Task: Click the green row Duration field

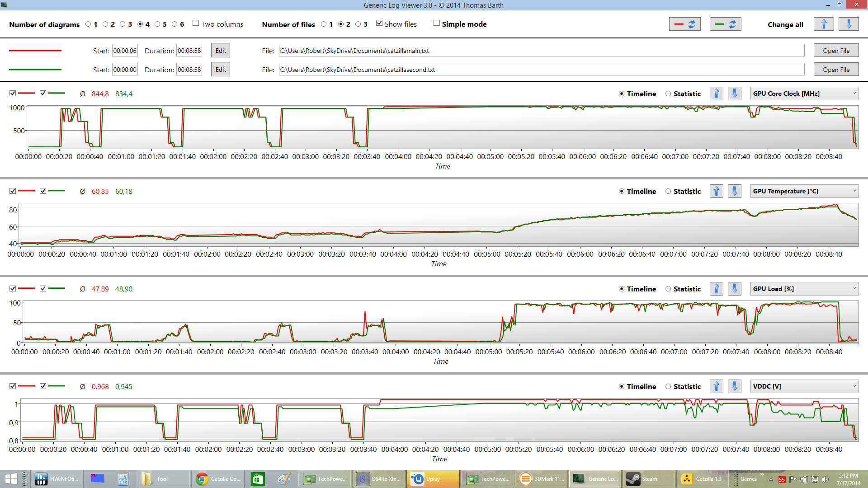Action: tap(189, 70)
